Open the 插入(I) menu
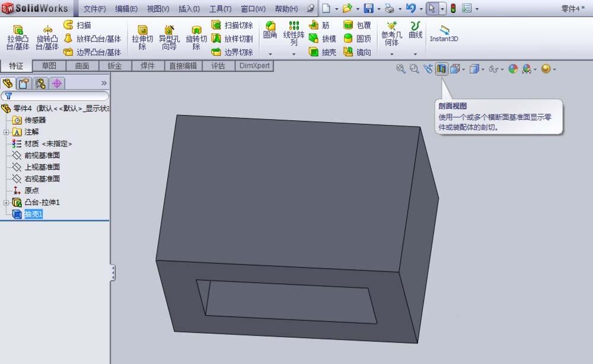Screen dimensions: 593x364 188,9
